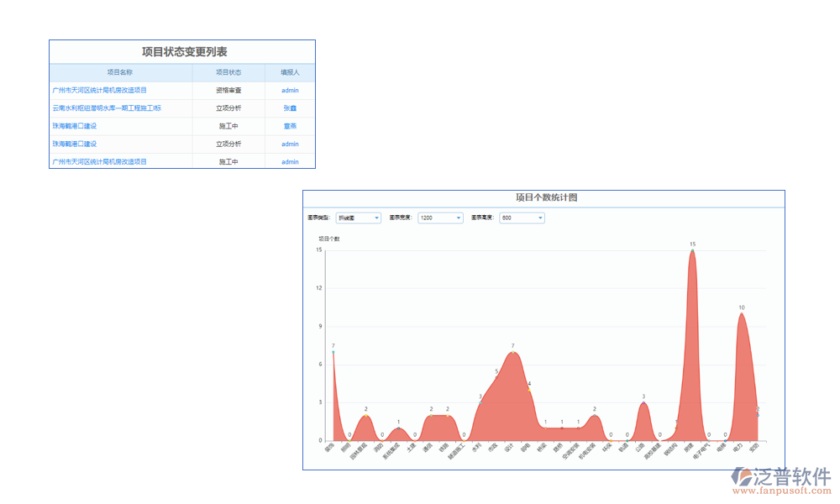Select reporter 张鑫 link

pyautogui.click(x=290, y=108)
